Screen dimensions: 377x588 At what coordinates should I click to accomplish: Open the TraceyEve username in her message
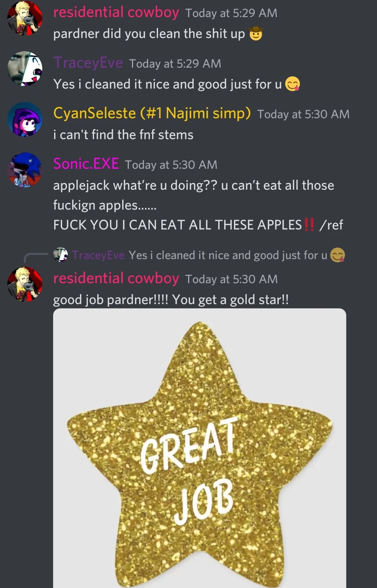88,63
